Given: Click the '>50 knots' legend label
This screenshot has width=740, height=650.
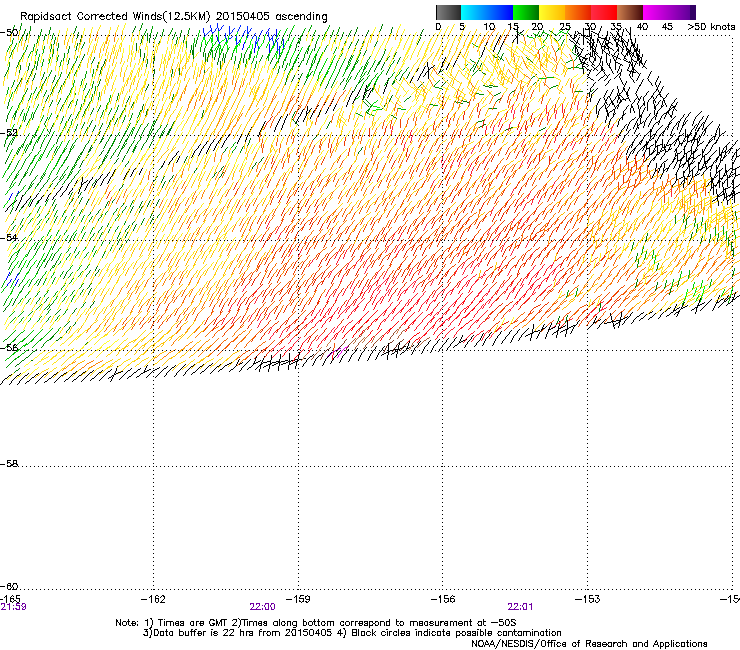Looking at the screenshot, I should 711,27.
